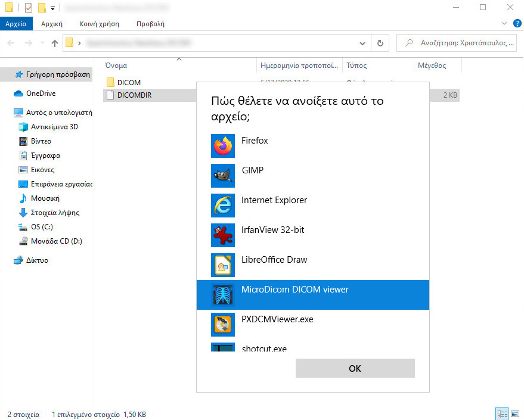Open Μονάδα CD (D:) in navigation pane
This screenshot has width=524, height=420.
click(x=57, y=241)
